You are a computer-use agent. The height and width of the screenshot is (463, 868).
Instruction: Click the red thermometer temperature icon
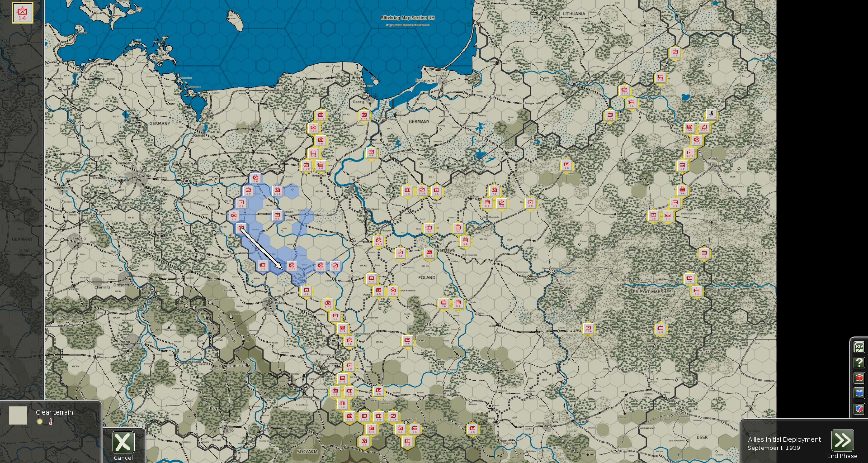point(51,421)
